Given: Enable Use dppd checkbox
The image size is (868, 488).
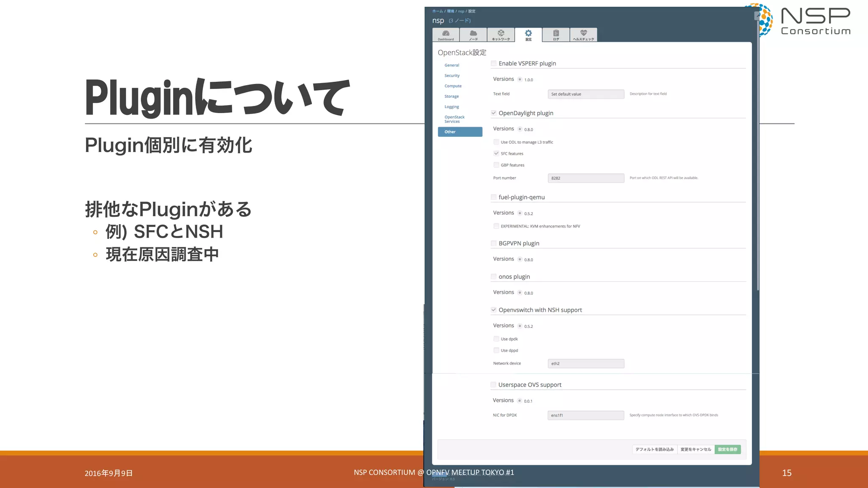Looking at the screenshot, I should (496, 350).
